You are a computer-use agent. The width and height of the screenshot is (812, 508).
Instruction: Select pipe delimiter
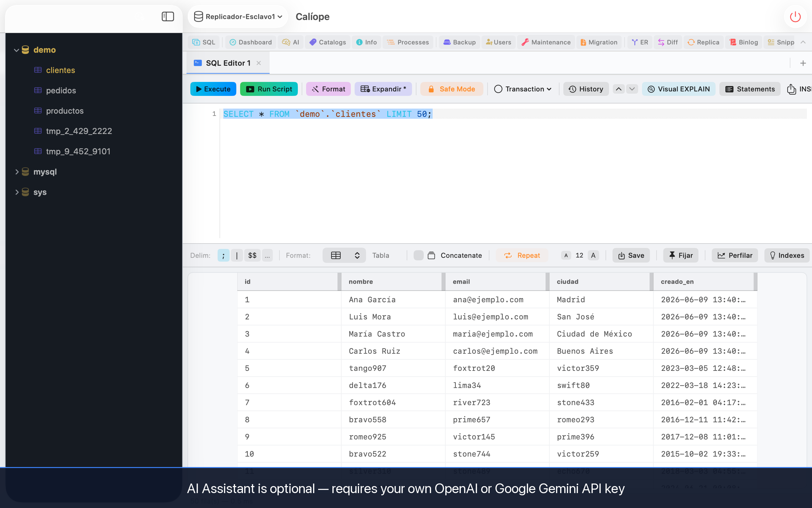pos(237,255)
